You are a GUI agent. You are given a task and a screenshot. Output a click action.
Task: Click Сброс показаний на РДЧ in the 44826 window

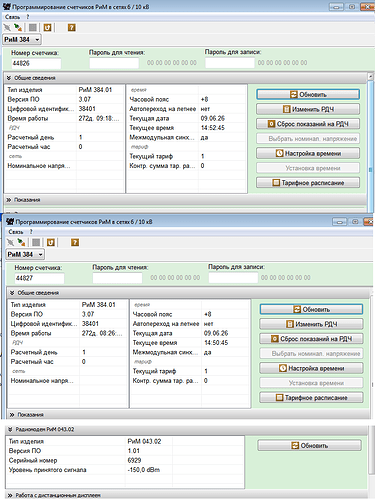tap(308, 124)
